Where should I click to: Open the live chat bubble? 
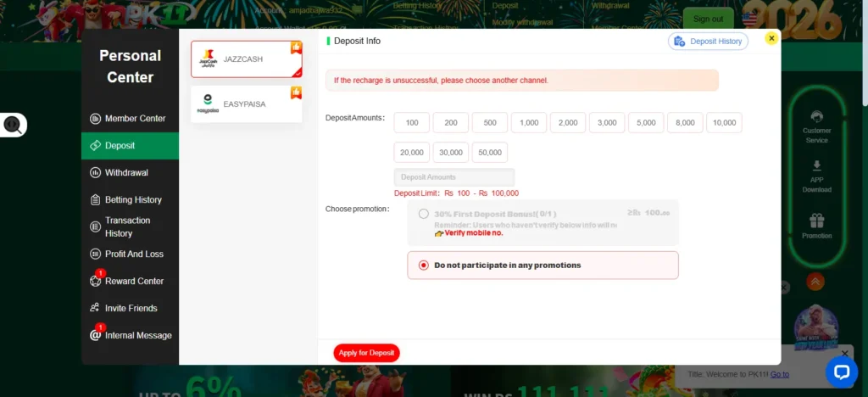tap(842, 371)
